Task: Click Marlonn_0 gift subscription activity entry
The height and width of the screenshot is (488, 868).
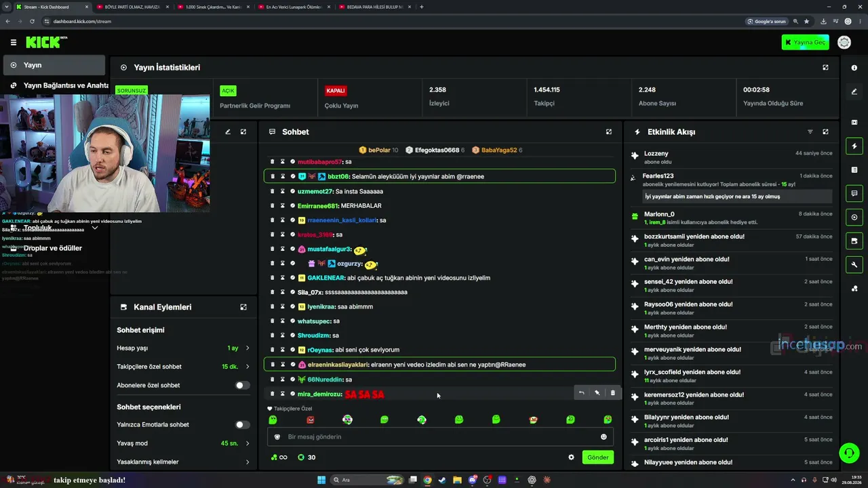Action: point(730,218)
